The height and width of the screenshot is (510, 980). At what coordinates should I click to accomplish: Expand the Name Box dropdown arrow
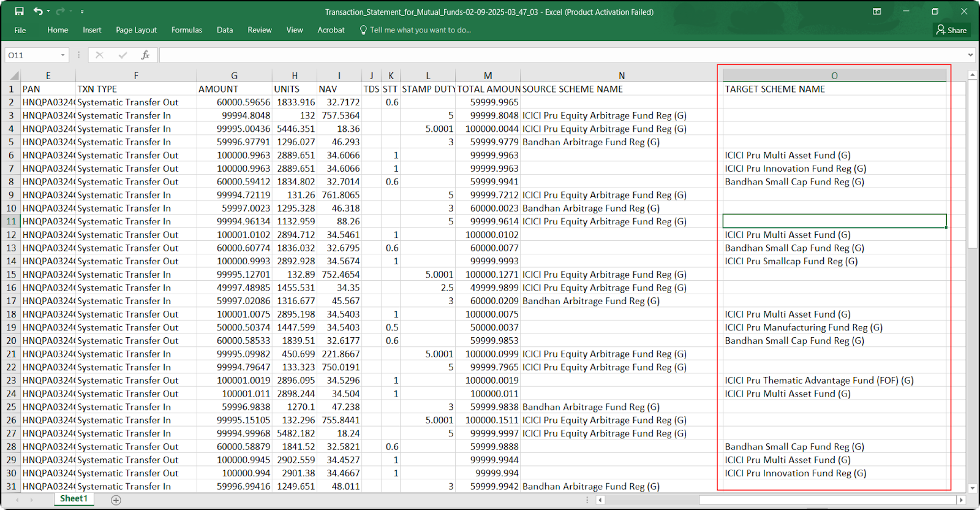(x=63, y=55)
